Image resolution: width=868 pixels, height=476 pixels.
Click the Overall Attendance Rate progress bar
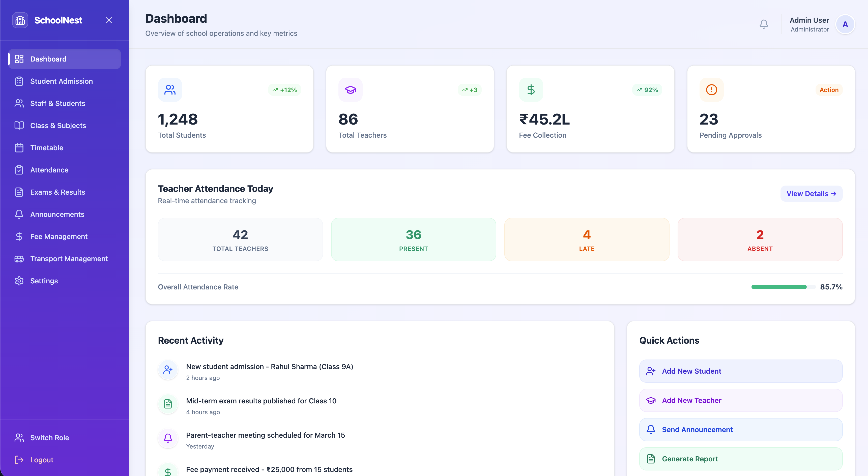[783, 287]
